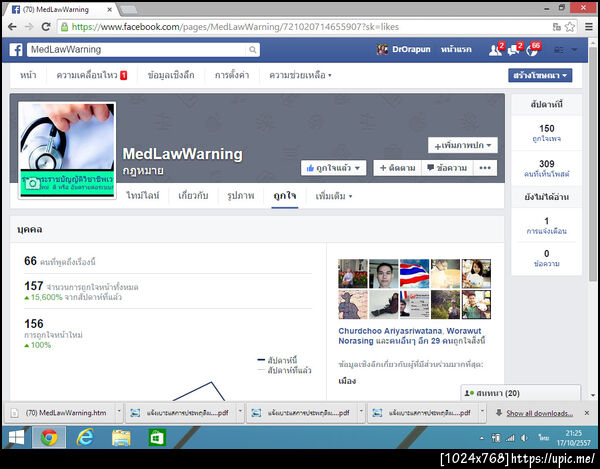The image size is (600, 469).
Task: Open the รูปภาพ photos tab
Action: (240, 195)
